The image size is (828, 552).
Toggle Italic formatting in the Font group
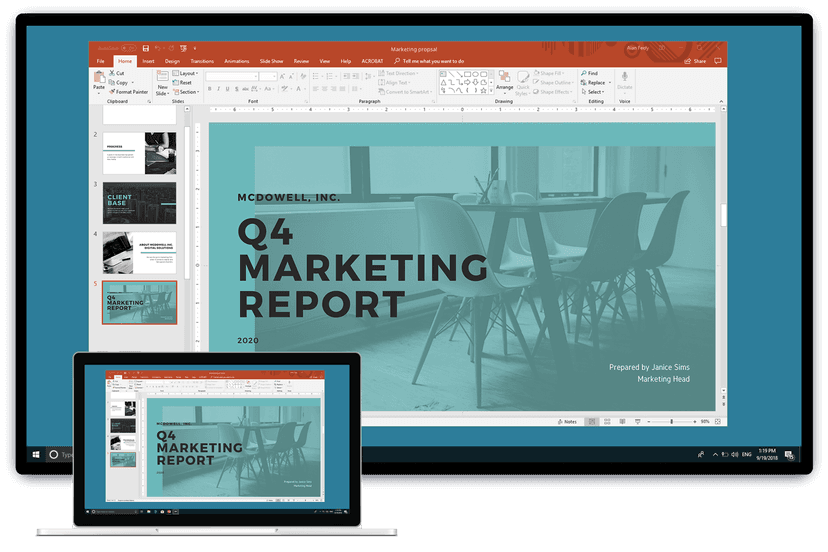219,89
